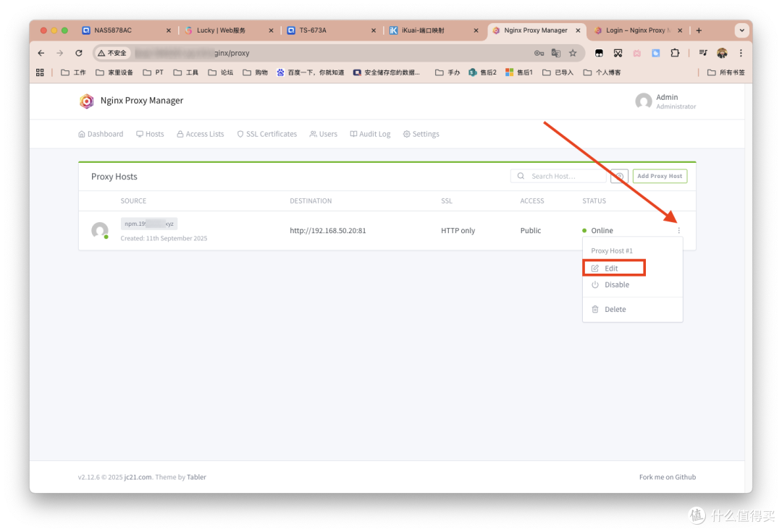Click the Online status text
The image size is (782, 532).
(602, 230)
